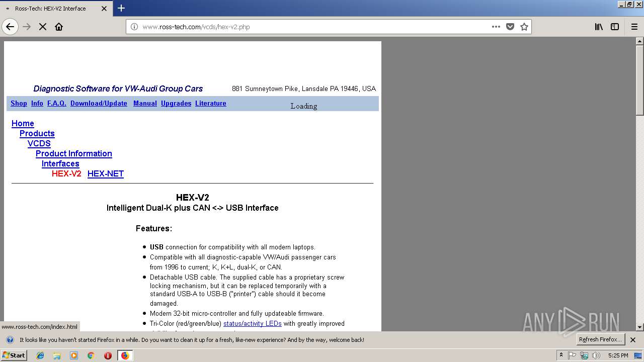The height and width of the screenshot is (362, 644).
Task: Click the 5:25 PM clock
Action: [618, 355]
